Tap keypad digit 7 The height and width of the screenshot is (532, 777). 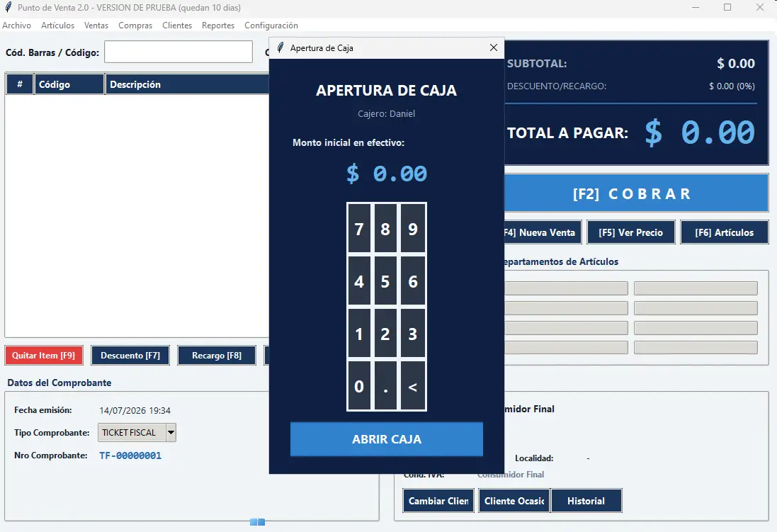(359, 229)
